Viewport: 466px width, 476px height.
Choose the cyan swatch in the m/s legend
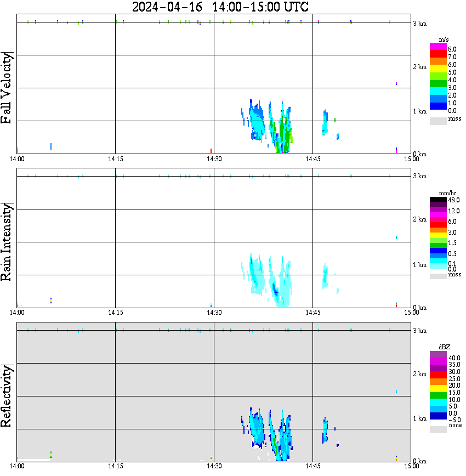(x=438, y=91)
